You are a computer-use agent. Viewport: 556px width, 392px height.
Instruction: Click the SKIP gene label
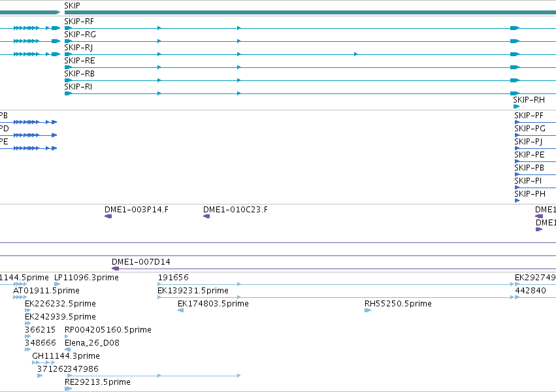point(72,6)
